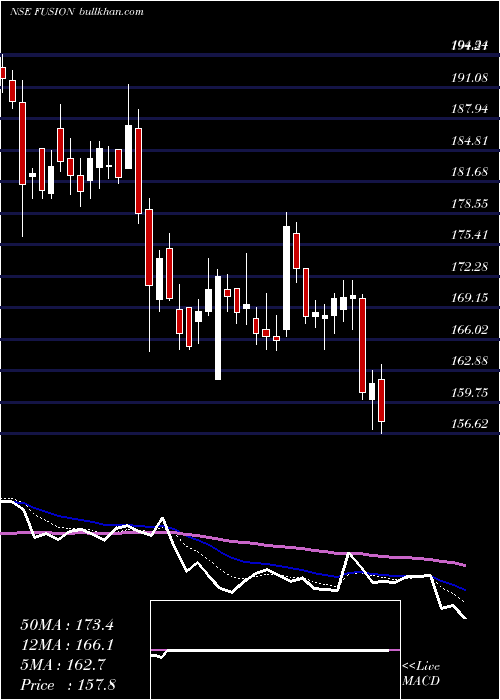The height and width of the screenshot is (700, 500).
Task: Click the 175.41 price axis label
Action: click(x=470, y=235)
